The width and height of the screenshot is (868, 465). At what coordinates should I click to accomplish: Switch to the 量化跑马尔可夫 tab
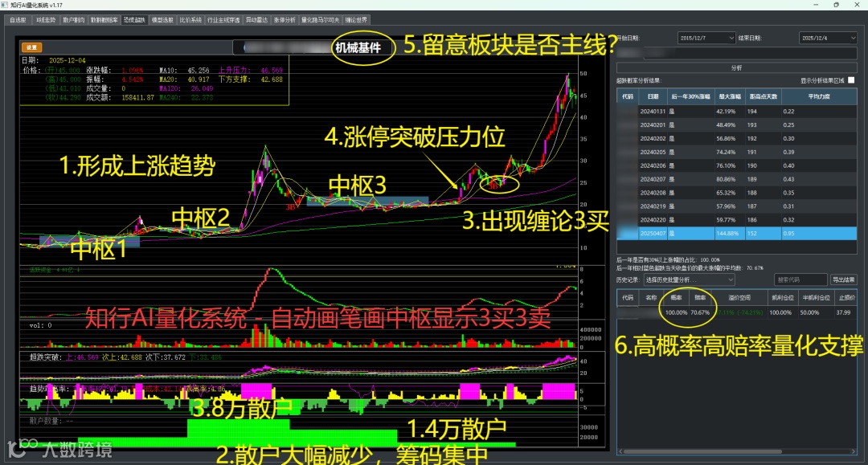[320, 20]
